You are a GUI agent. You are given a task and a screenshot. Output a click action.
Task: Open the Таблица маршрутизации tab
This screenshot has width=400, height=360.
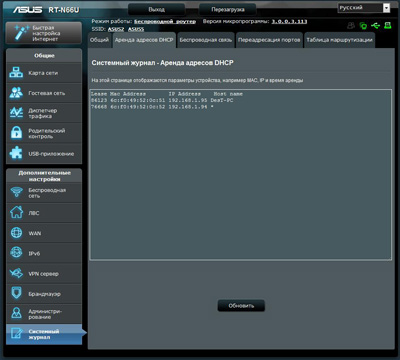click(339, 40)
